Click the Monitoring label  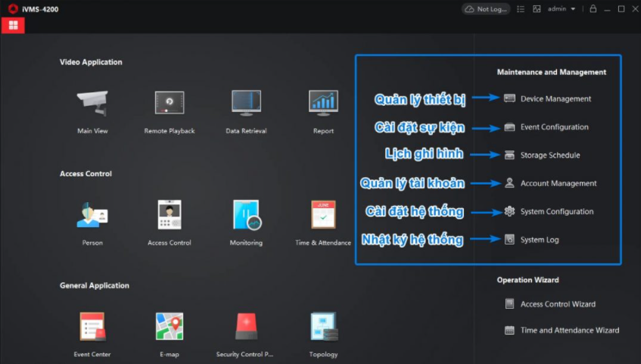[246, 242]
